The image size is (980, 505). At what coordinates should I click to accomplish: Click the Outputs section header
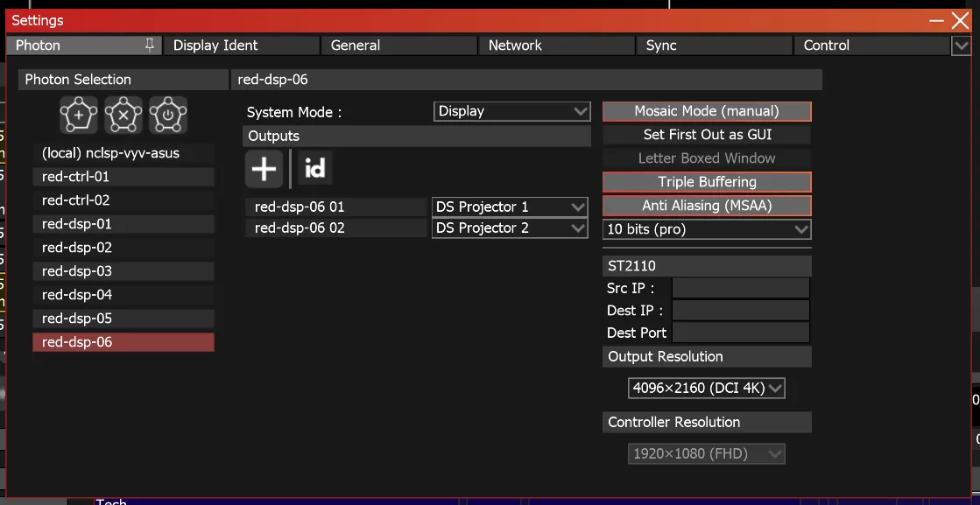[416, 136]
